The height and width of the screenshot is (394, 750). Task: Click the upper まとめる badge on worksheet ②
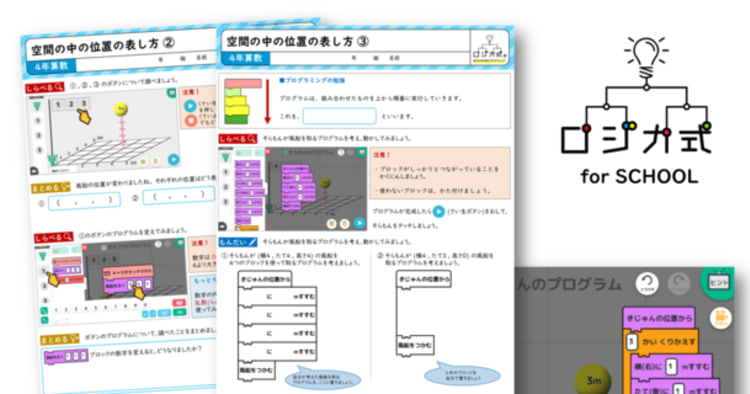pos(51,188)
